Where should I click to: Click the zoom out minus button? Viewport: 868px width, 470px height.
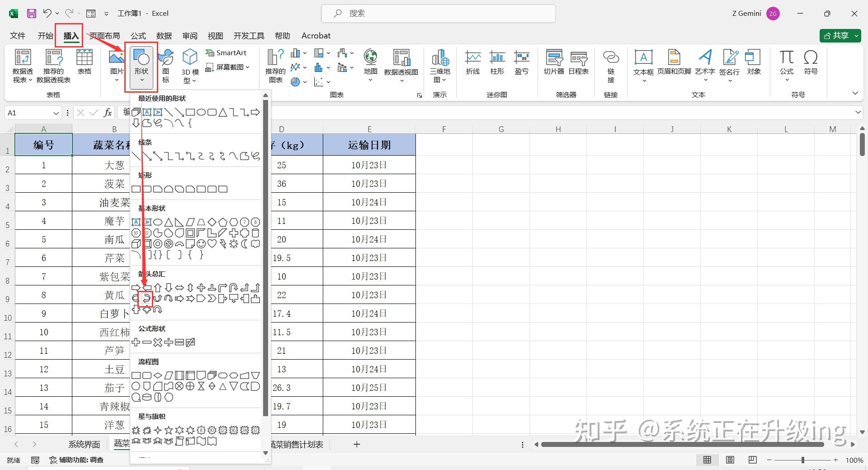[x=769, y=460]
